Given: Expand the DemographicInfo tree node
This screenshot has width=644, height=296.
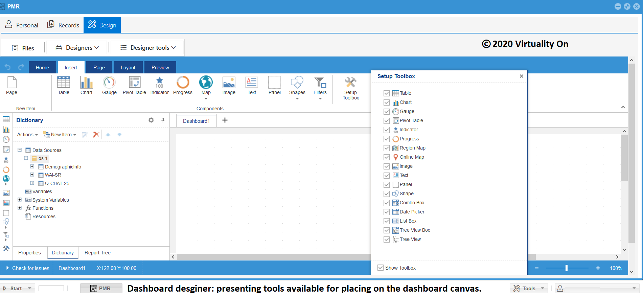Looking at the screenshot, I should [x=32, y=166].
